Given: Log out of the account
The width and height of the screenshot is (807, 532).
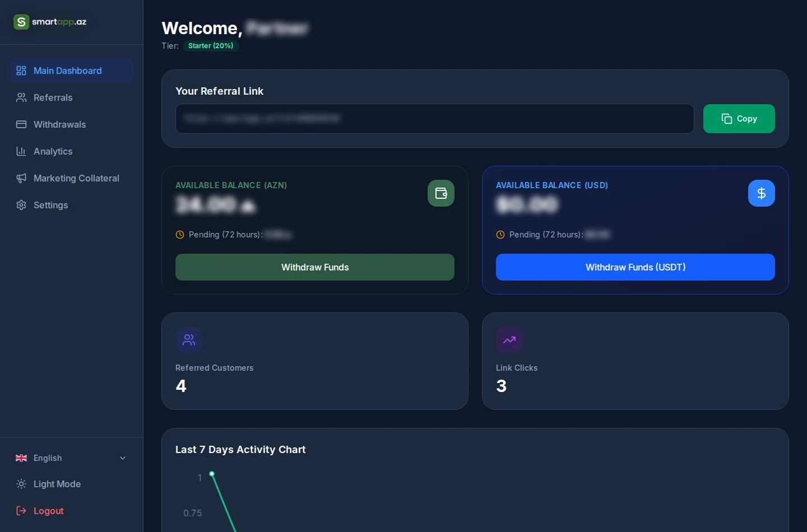Looking at the screenshot, I should (72, 511).
